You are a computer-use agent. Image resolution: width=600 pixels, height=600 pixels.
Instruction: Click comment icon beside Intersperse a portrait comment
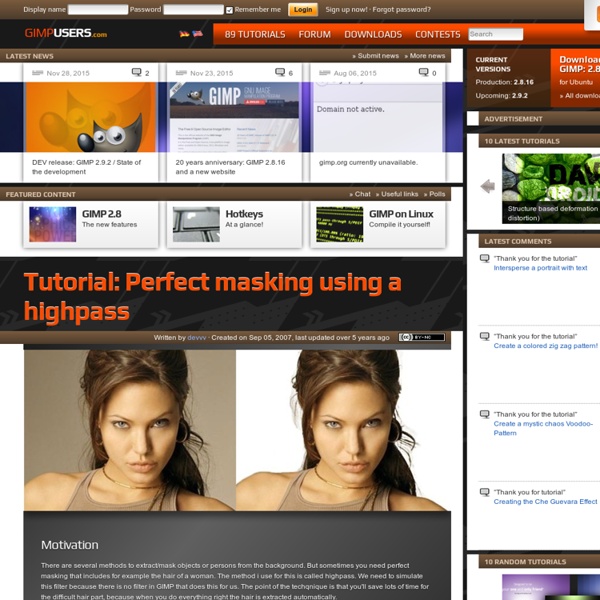tap(484, 259)
